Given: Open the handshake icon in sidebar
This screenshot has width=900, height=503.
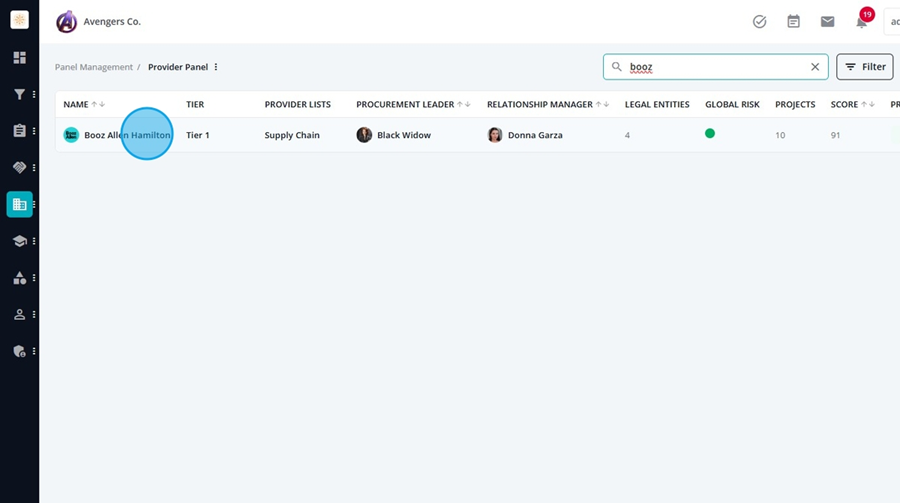Looking at the screenshot, I should click(x=20, y=168).
